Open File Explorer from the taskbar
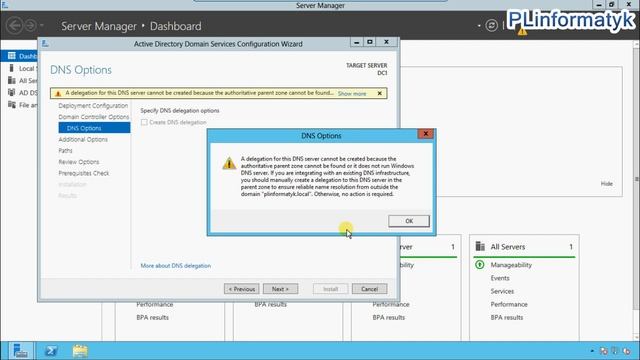The height and width of the screenshot is (360, 640). click(x=80, y=351)
